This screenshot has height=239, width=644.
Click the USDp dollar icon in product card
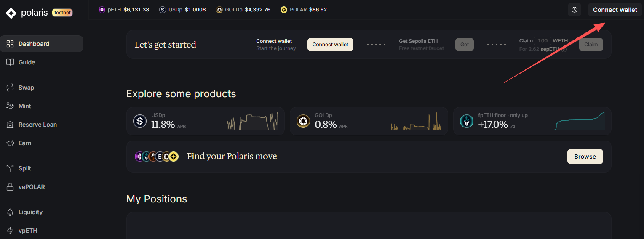pos(140,121)
